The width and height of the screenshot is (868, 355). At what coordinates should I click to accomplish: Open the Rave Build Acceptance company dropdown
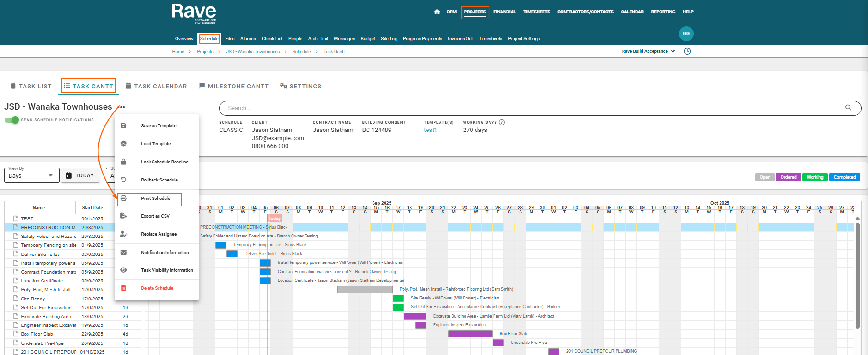tap(648, 51)
